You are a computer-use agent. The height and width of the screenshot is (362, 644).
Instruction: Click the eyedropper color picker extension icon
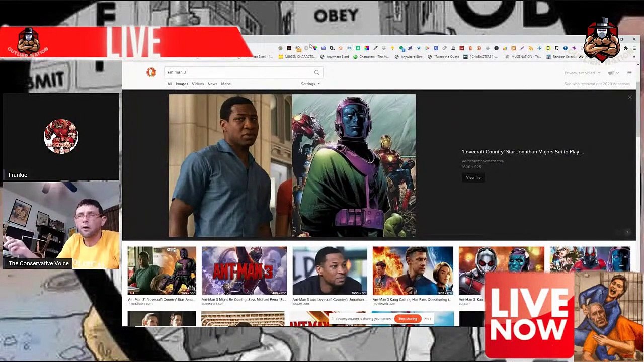[375, 48]
